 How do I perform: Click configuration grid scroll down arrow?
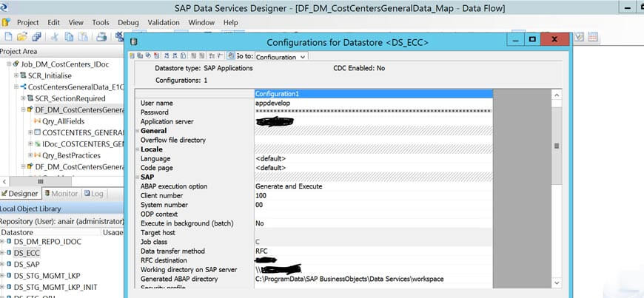[557, 282]
